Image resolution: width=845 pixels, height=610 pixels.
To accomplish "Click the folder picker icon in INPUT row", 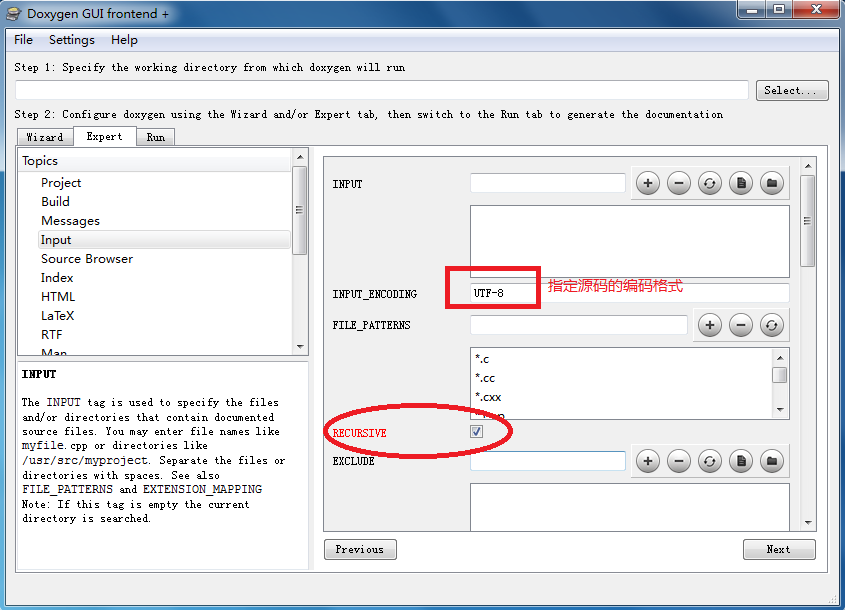I will [772, 183].
